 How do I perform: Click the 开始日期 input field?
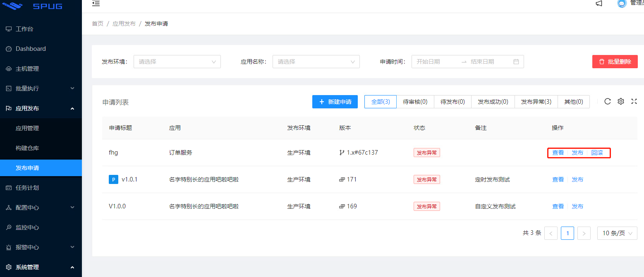(x=436, y=62)
